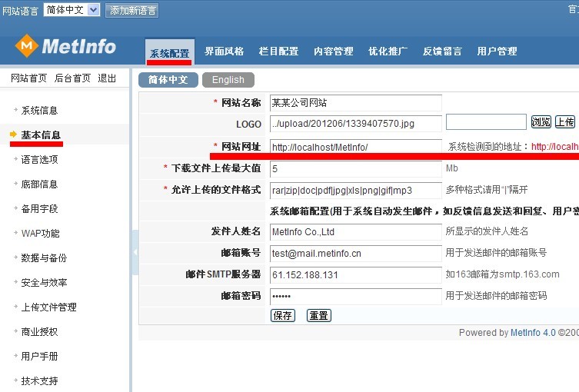Open WAP功能 in the sidebar
The image size is (579, 392).
[x=40, y=234]
